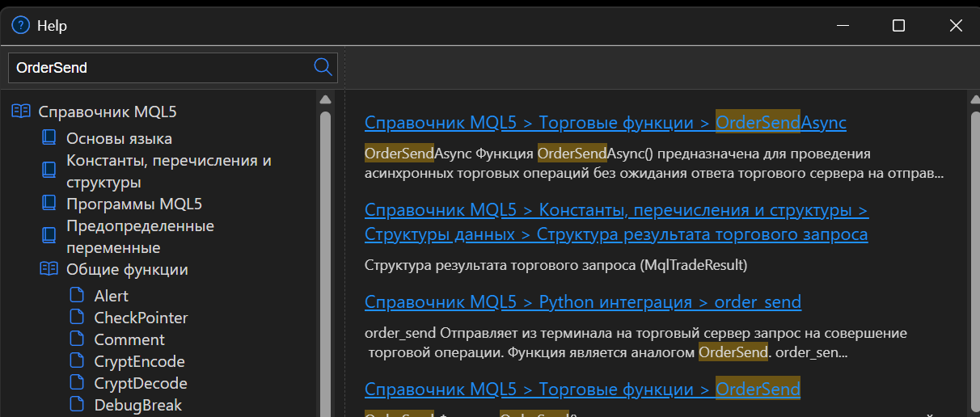Click the Help question mark icon

21,25
